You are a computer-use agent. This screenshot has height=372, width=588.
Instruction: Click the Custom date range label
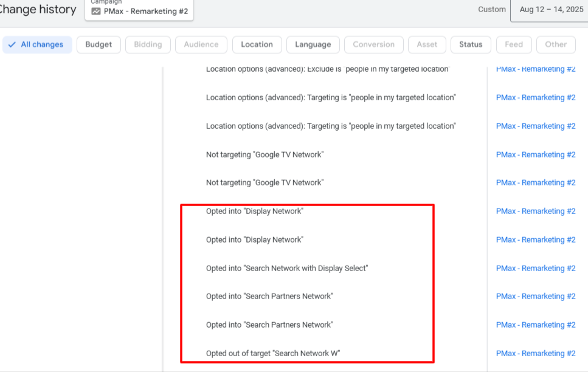(492, 9)
